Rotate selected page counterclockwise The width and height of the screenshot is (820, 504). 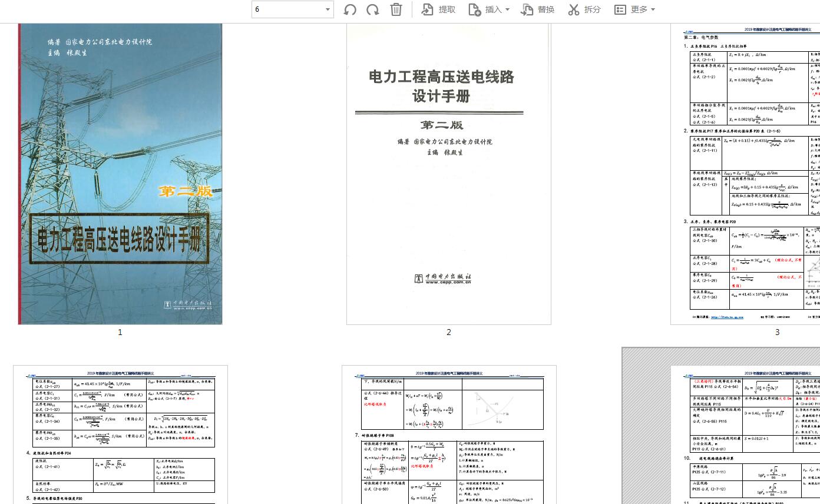pos(350,9)
